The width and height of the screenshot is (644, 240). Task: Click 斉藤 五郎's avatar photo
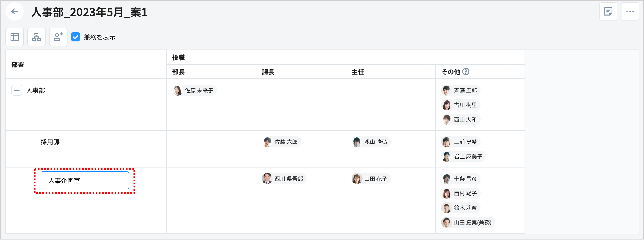tap(447, 90)
